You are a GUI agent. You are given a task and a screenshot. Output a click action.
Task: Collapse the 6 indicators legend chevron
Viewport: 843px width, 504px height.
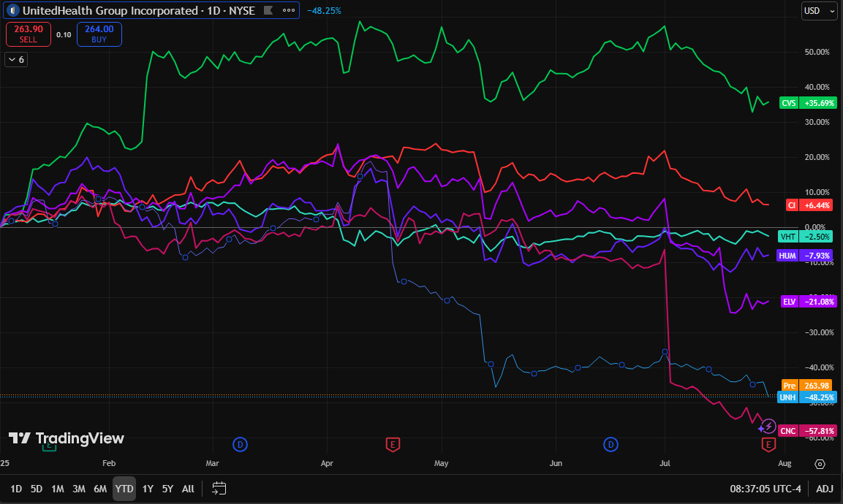16,60
